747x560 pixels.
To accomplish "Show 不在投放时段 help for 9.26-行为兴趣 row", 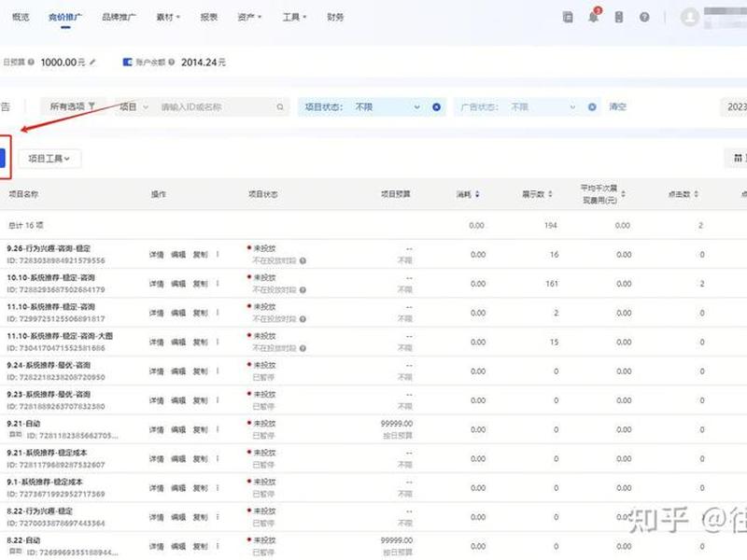I will pos(303,261).
